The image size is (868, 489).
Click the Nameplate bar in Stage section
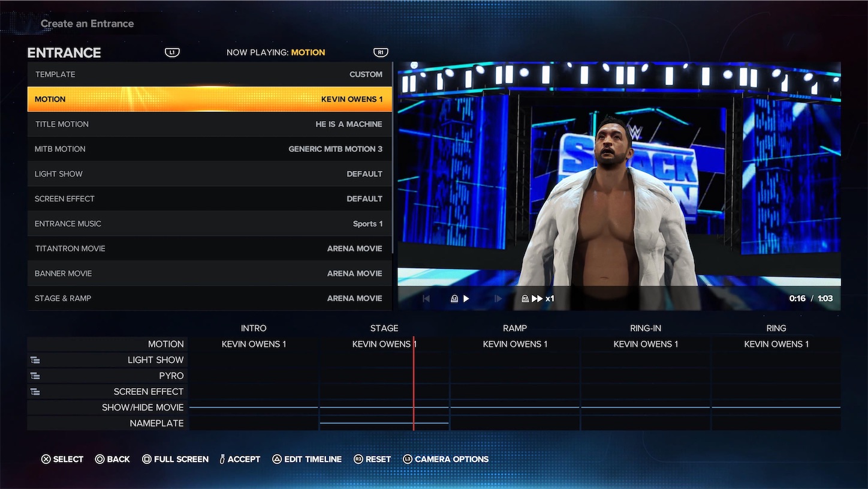(x=384, y=423)
